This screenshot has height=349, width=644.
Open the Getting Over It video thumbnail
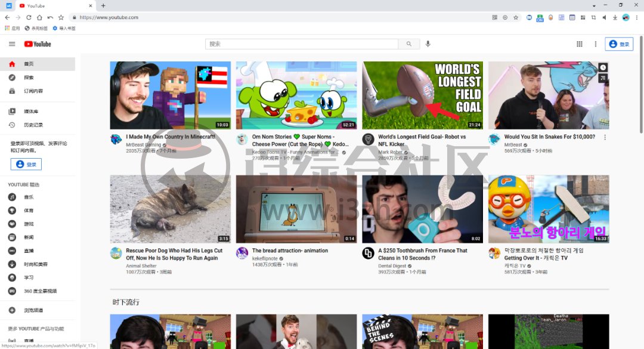(549, 209)
